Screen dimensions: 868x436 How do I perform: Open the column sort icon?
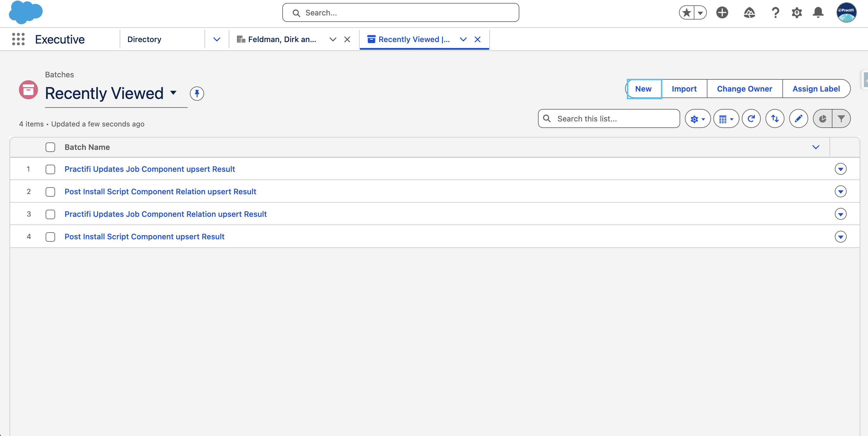pos(775,118)
